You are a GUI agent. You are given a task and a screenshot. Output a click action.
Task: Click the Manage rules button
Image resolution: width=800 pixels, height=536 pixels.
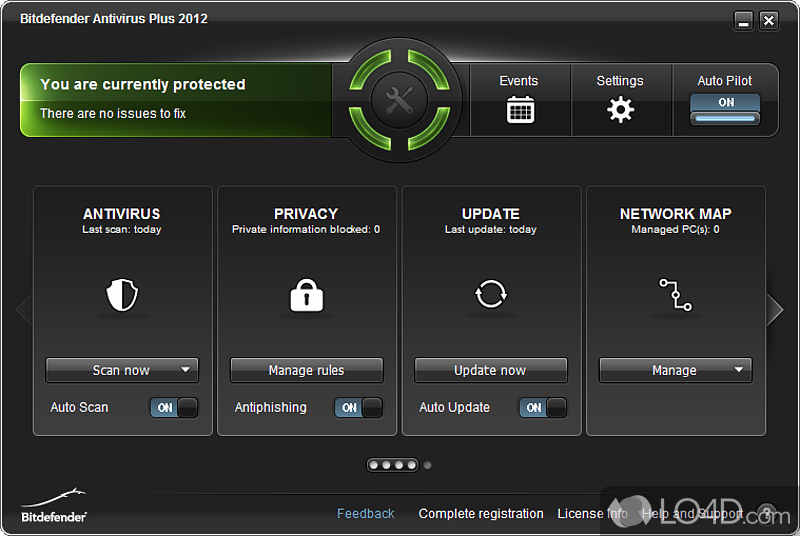pos(307,370)
